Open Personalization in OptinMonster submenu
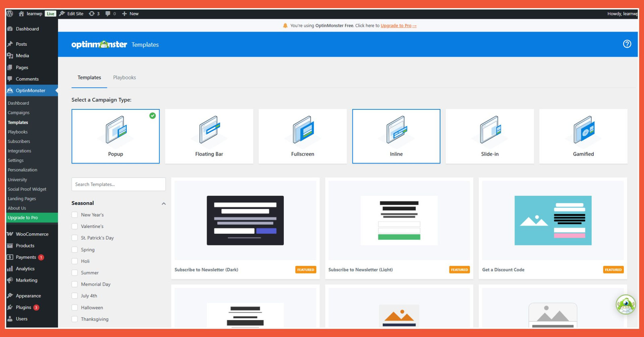Viewport: 644px width, 337px height. pos(23,170)
